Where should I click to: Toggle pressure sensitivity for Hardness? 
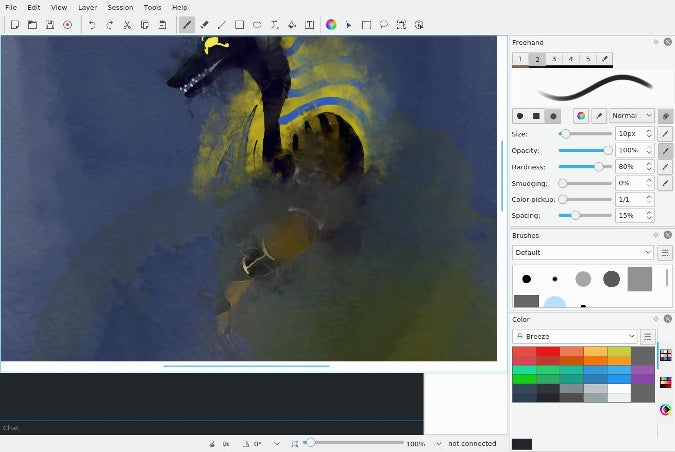coord(665,167)
